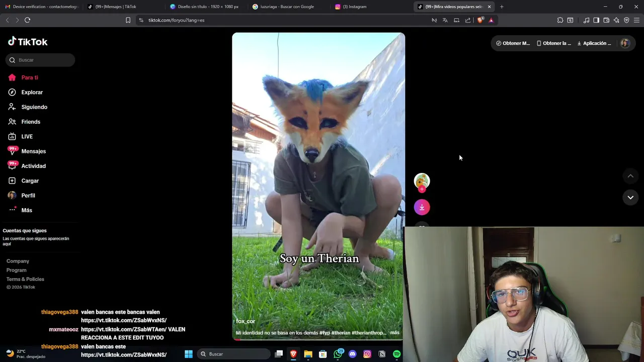Expand Terms & Policies footer section
This screenshot has width=644, height=362.
[25, 279]
